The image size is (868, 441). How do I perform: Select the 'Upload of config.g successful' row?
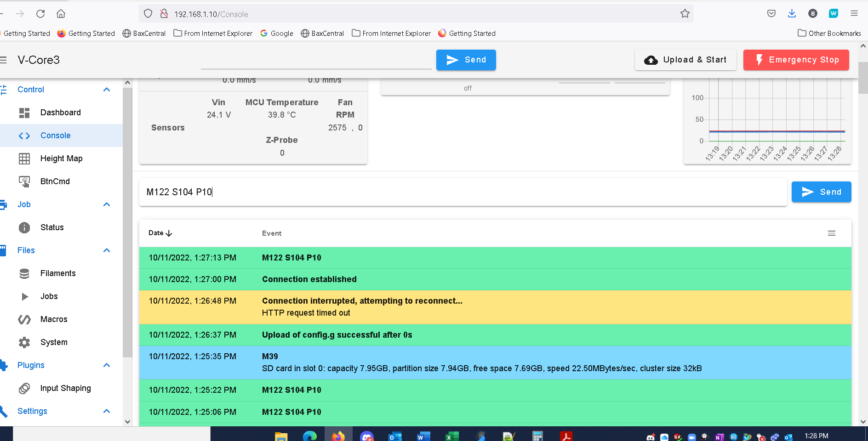click(495, 335)
